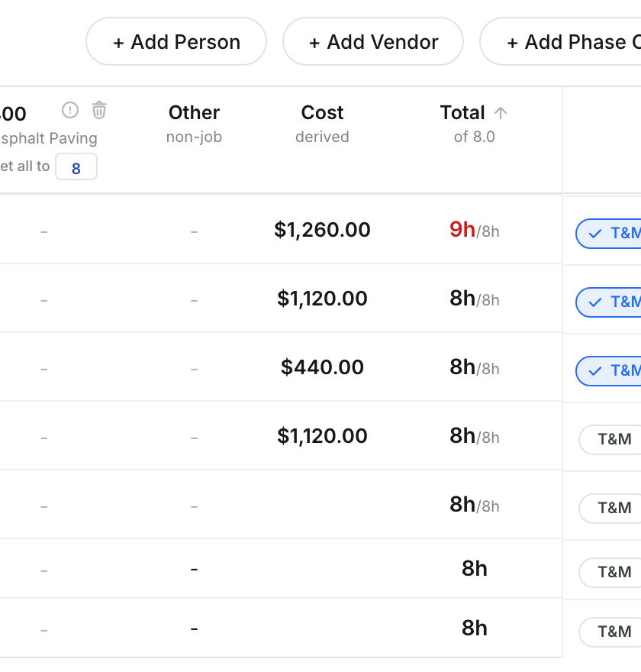Click the sort arrow next to Total

coord(500,113)
